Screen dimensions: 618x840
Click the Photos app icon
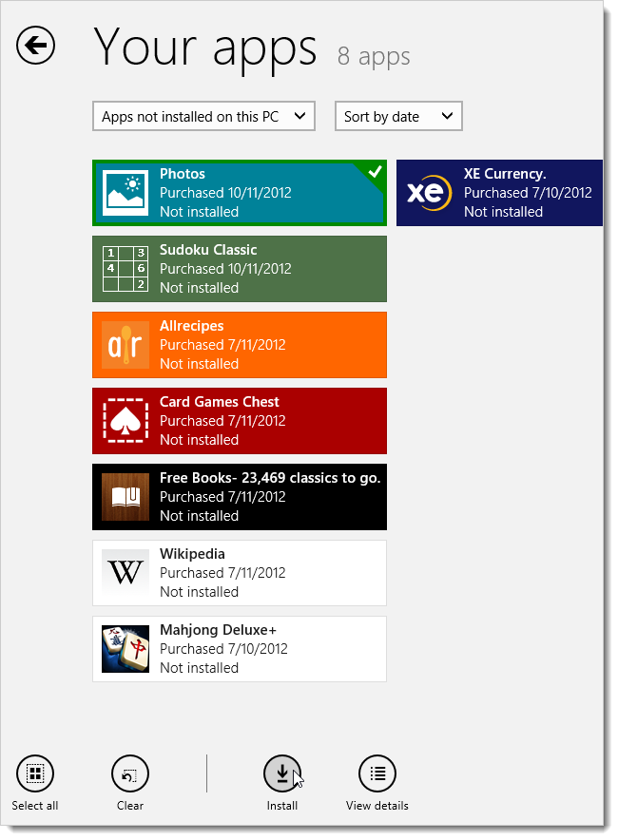click(126, 193)
